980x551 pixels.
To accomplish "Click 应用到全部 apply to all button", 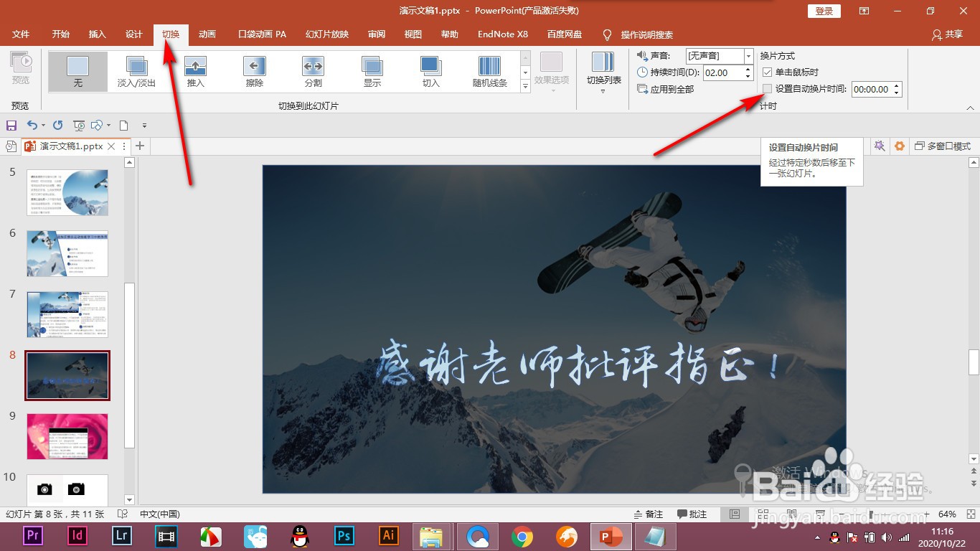I will [x=666, y=89].
